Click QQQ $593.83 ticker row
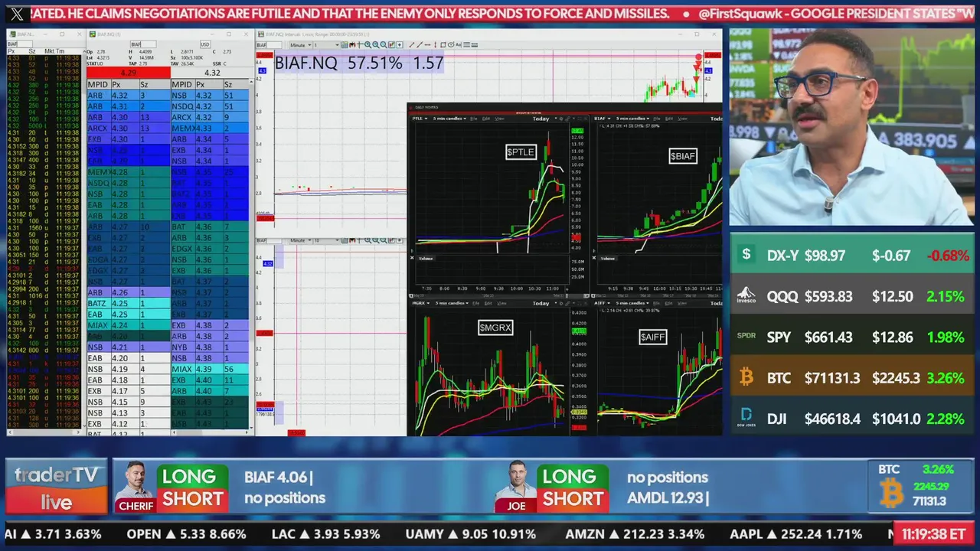The height and width of the screenshot is (551, 980). point(852,295)
